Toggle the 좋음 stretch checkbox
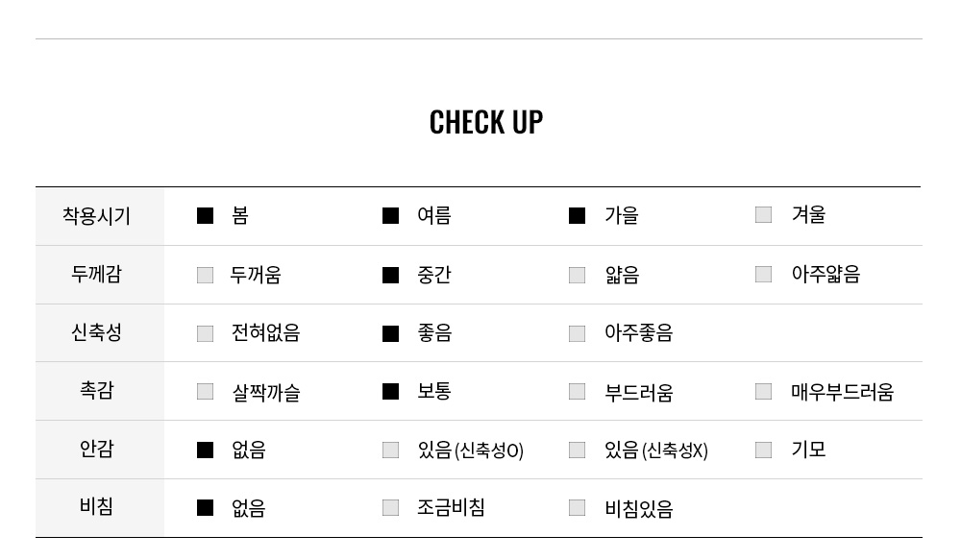This screenshot has width=961, height=560. [390, 334]
